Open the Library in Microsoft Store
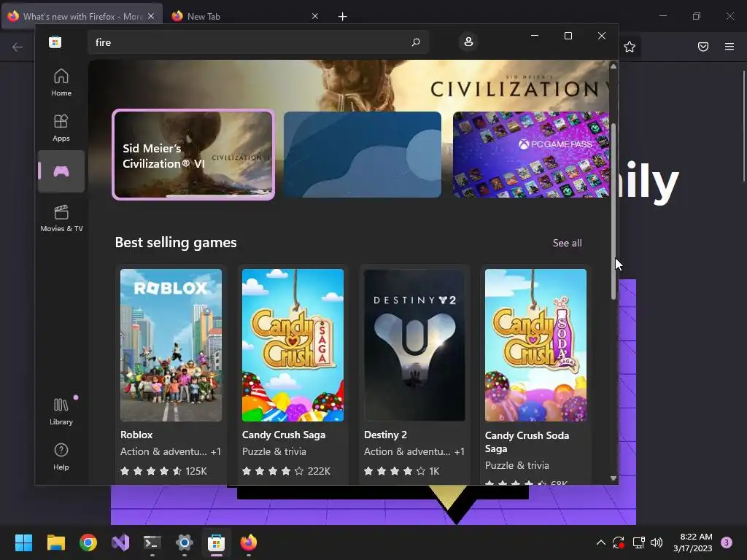 [61, 411]
